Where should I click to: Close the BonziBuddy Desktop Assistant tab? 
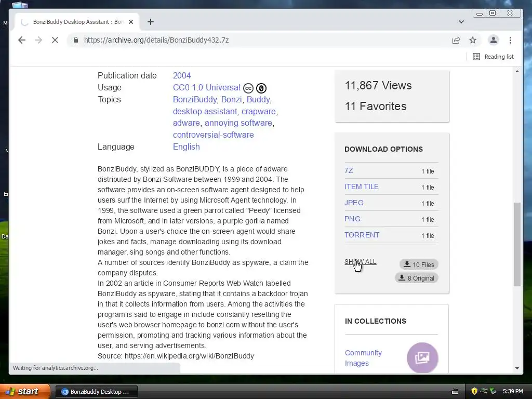[131, 22]
